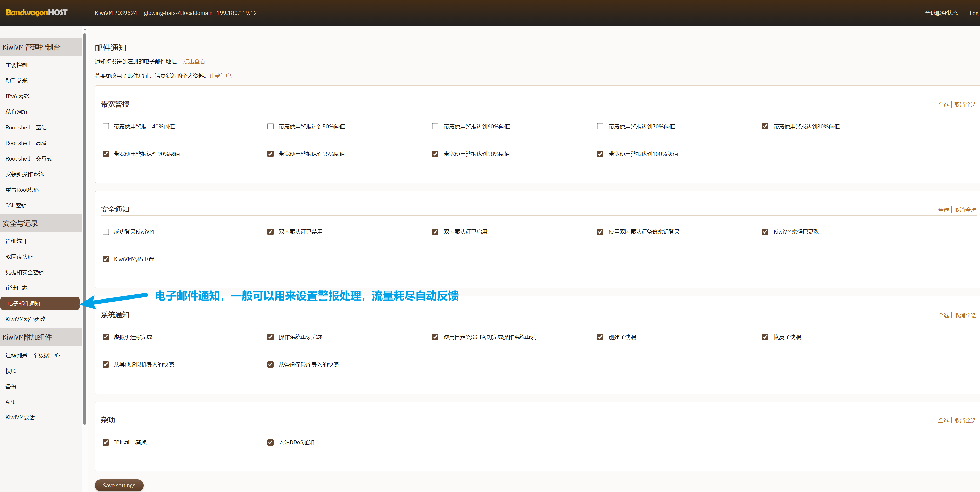Image resolution: width=980 pixels, height=492 pixels.
Task: Click 全选 in the 杂项 section
Action: [943, 421]
